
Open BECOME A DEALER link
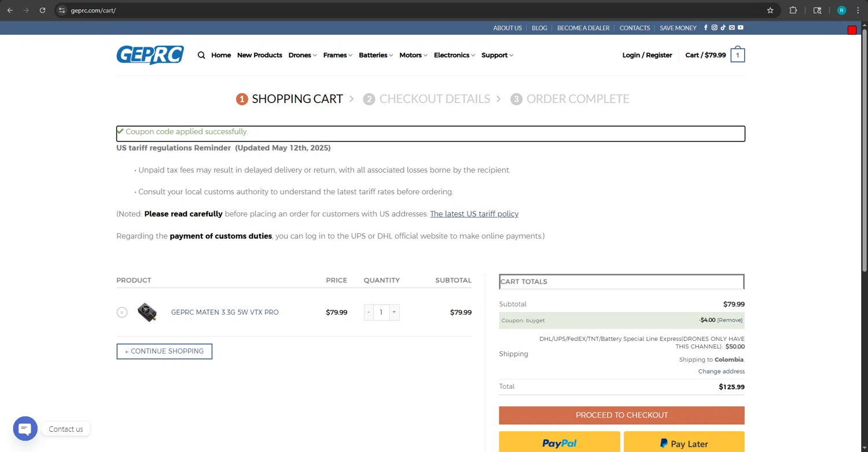pyautogui.click(x=583, y=28)
